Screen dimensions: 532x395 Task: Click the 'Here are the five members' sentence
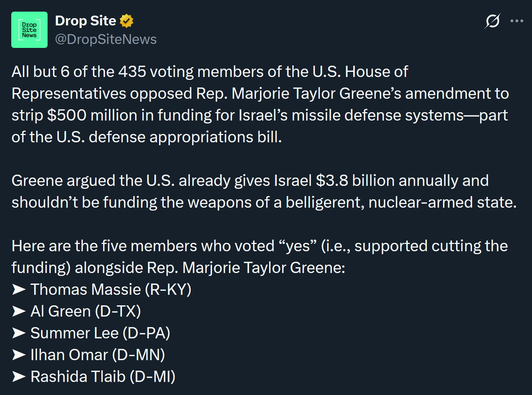pos(143,246)
